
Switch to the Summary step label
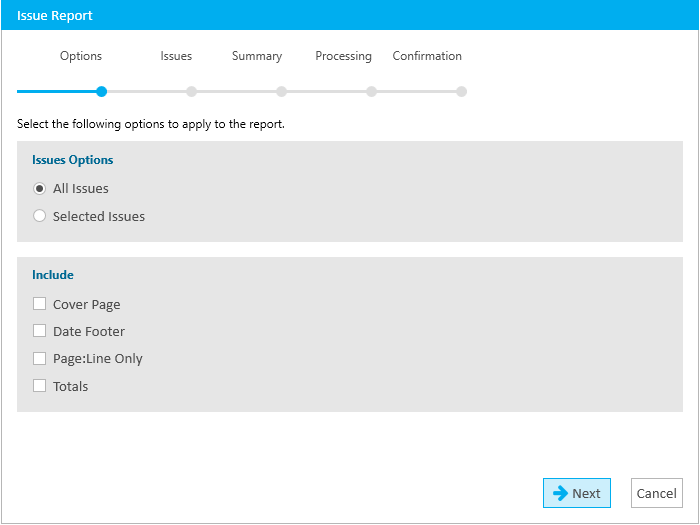pyautogui.click(x=257, y=56)
